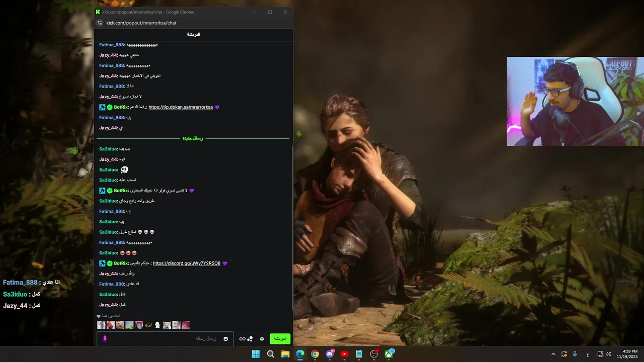
Task: Click the kick.com/popout/mrerrorksa/chat address bar
Action: tap(141, 23)
